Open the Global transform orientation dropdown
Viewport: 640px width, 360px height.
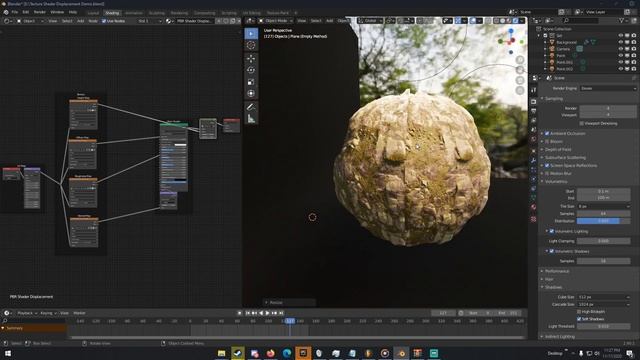[370, 21]
